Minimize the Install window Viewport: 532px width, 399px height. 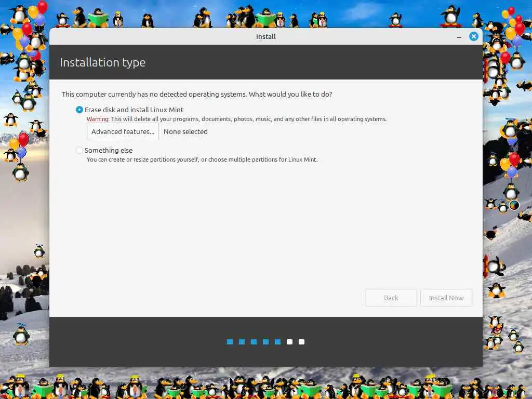point(459,37)
